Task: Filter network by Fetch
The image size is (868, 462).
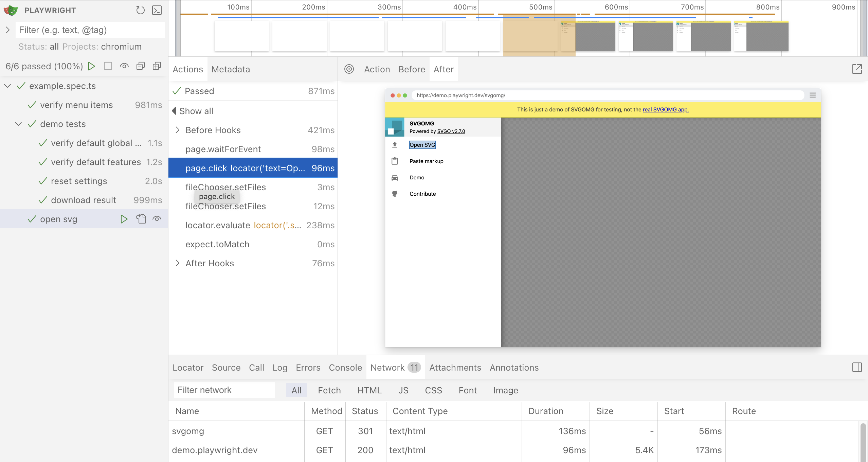Action: click(329, 390)
